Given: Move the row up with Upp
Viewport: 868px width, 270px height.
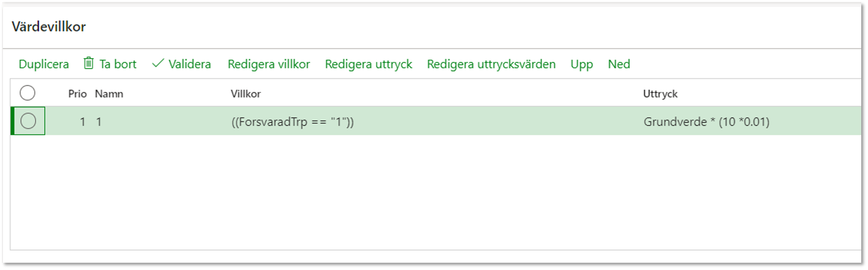Looking at the screenshot, I should [x=582, y=64].
